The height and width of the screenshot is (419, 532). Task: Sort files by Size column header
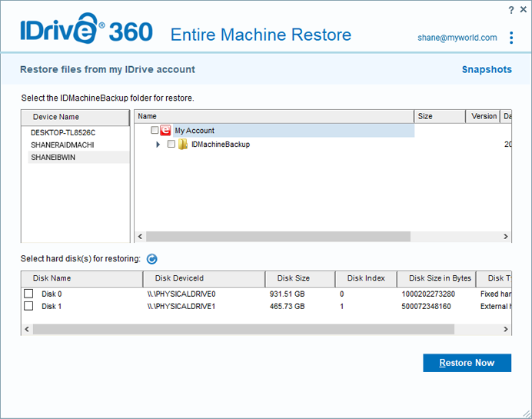[x=440, y=116]
